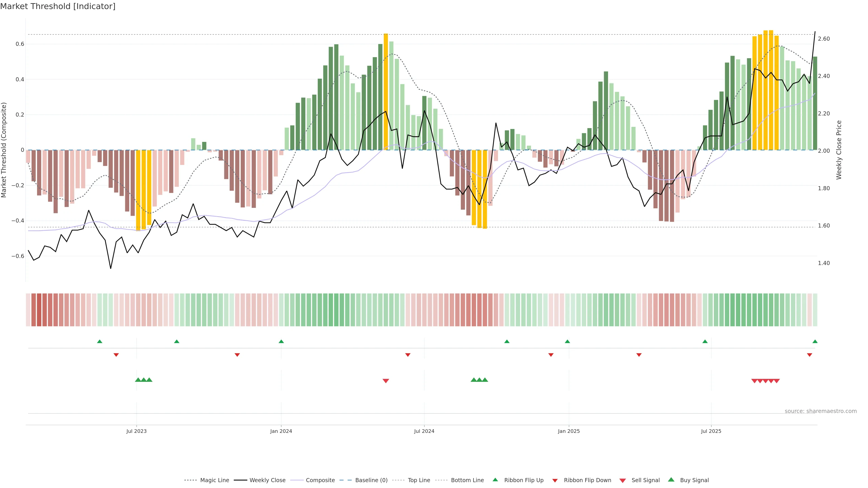Click the darkest red cell in heatmap ribbon
The image size is (868, 488).
click(39, 310)
